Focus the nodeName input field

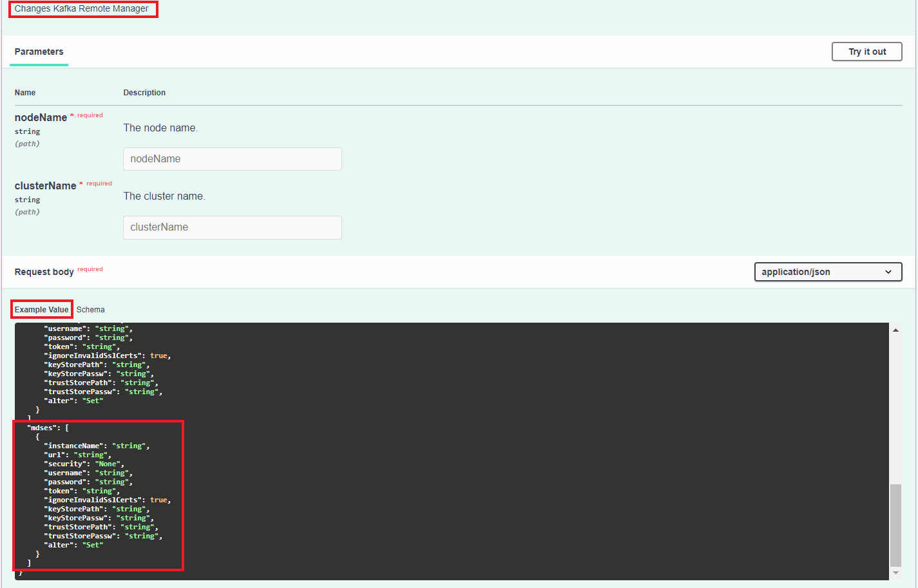(232, 159)
